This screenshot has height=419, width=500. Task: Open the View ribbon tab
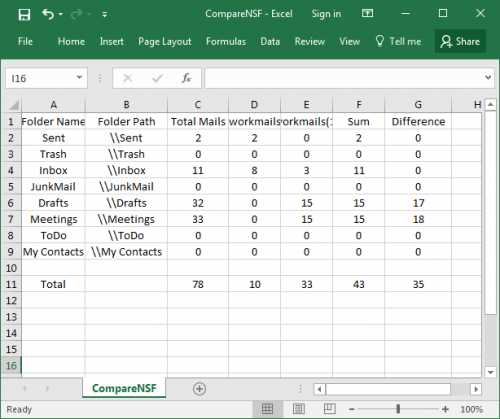(x=349, y=41)
